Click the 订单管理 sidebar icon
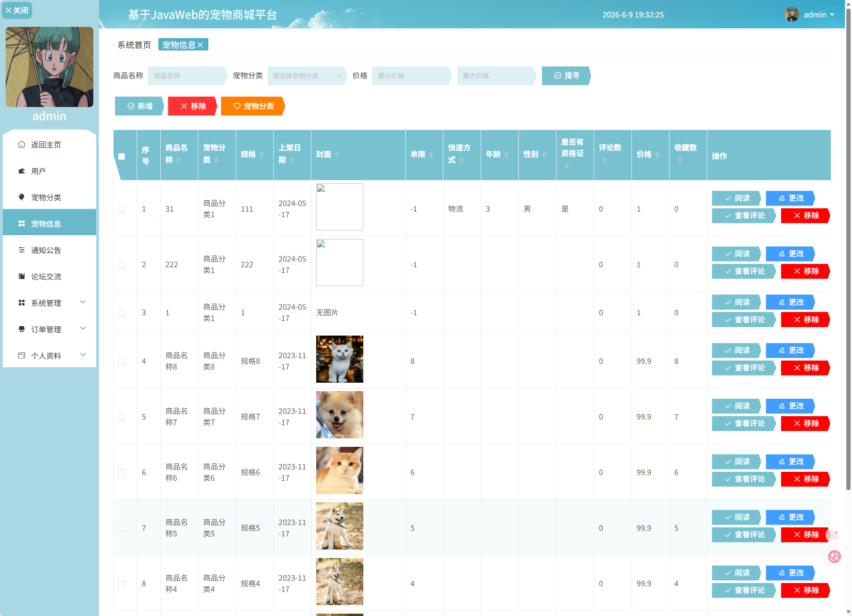The image size is (852, 616). pyautogui.click(x=22, y=329)
